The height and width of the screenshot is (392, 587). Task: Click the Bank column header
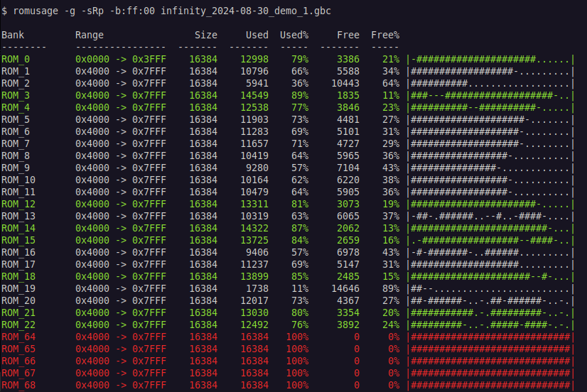coord(13,35)
